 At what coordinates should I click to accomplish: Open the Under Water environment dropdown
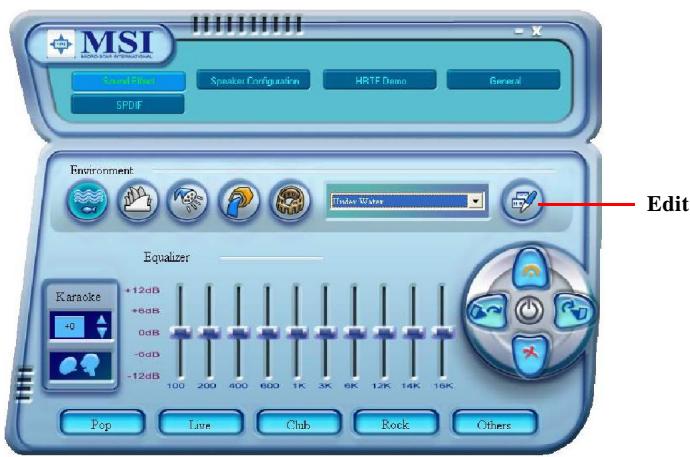[x=475, y=201]
